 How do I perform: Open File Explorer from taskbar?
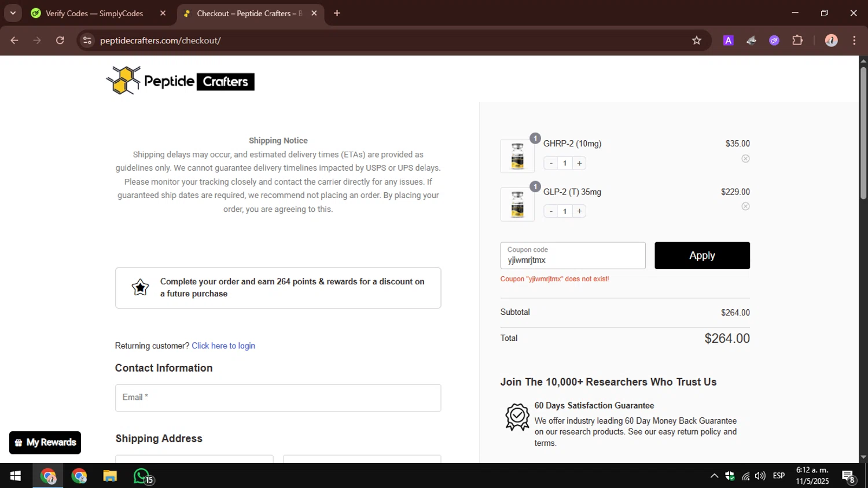(110, 476)
